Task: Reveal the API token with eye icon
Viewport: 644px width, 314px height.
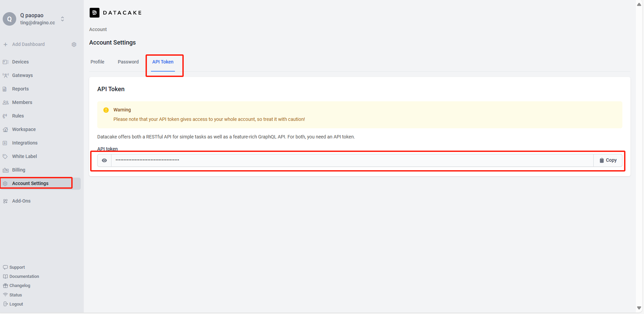Action: click(104, 160)
